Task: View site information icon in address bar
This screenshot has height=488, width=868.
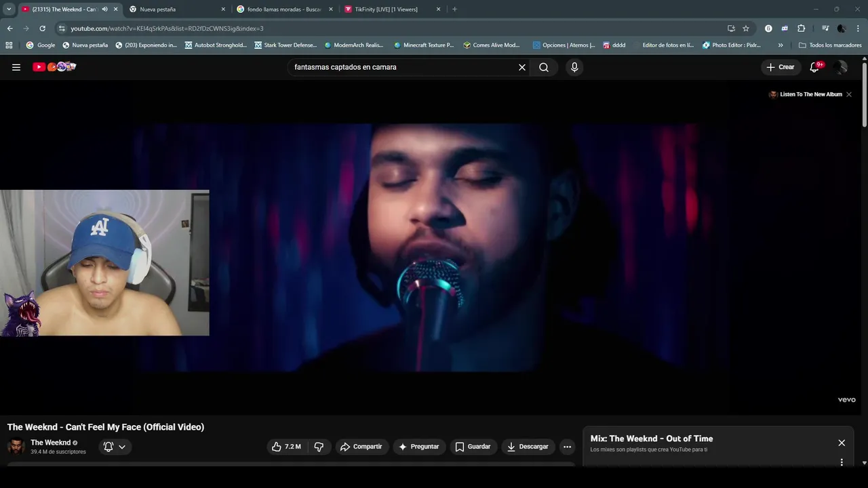Action: 62,28
